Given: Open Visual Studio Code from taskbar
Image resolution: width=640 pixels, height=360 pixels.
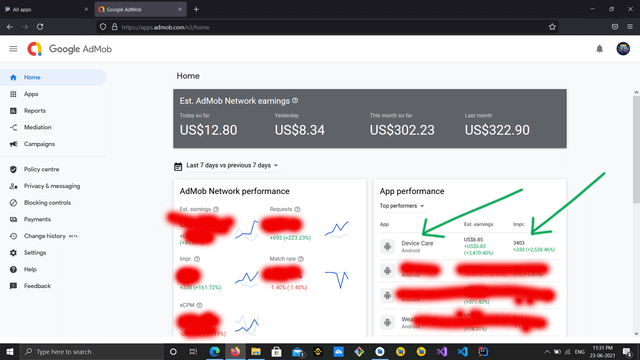Looking at the screenshot, I should [462, 351].
